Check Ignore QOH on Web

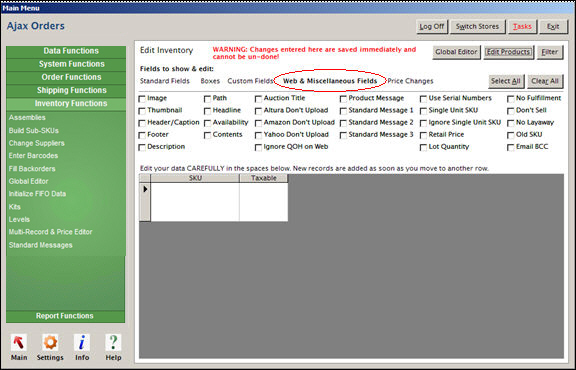point(259,147)
